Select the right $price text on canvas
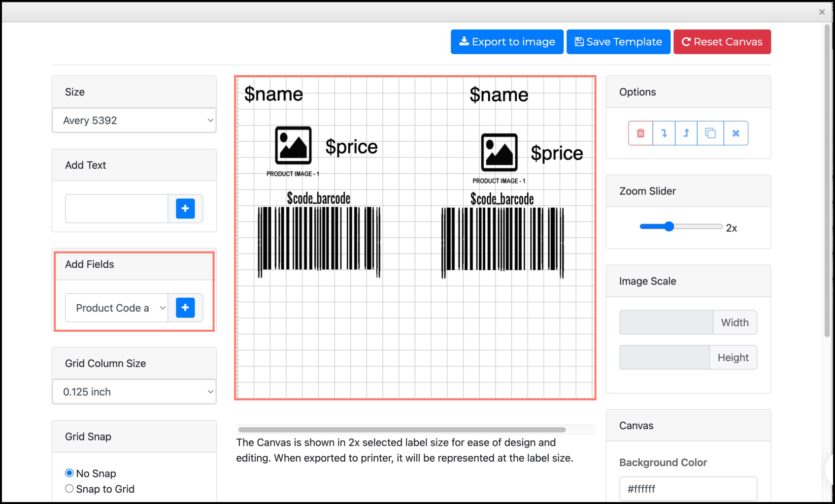Viewport: 835px width, 504px height. [x=557, y=153]
